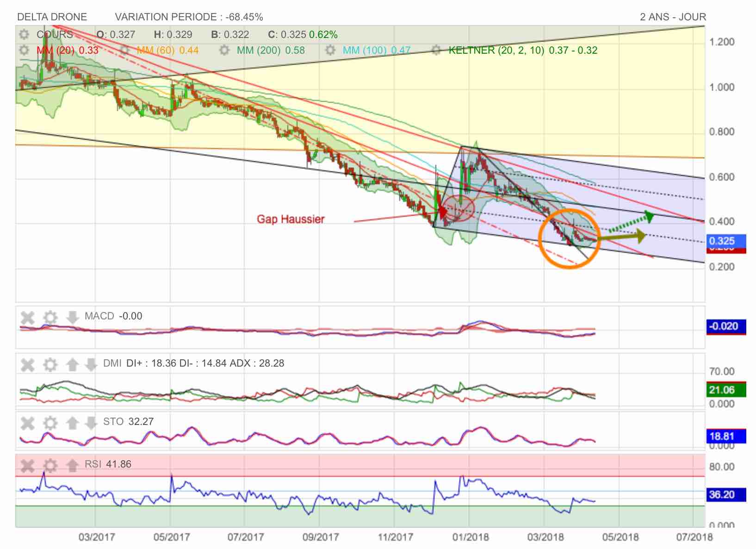Move MACD panel down with arrow
The height and width of the screenshot is (549, 756).
point(72,318)
